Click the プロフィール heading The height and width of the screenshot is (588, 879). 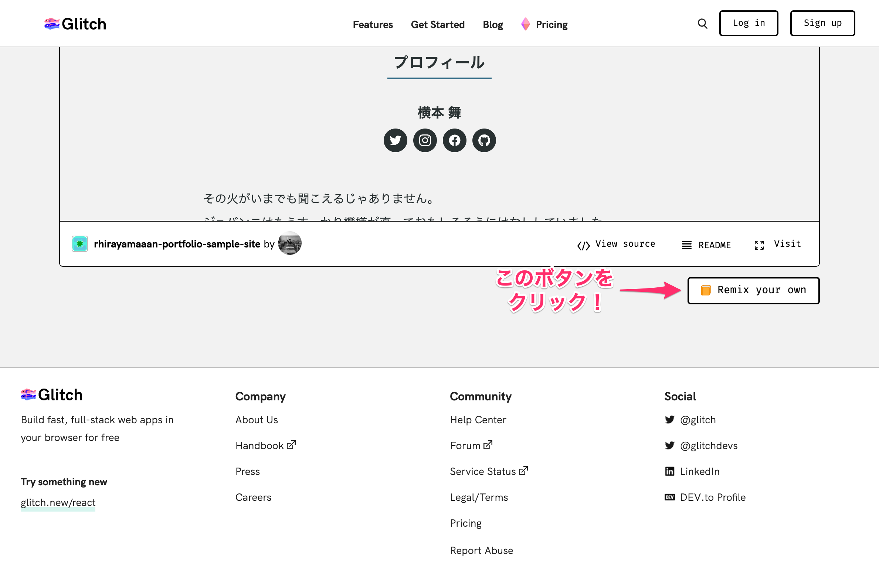(x=439, y=62)
